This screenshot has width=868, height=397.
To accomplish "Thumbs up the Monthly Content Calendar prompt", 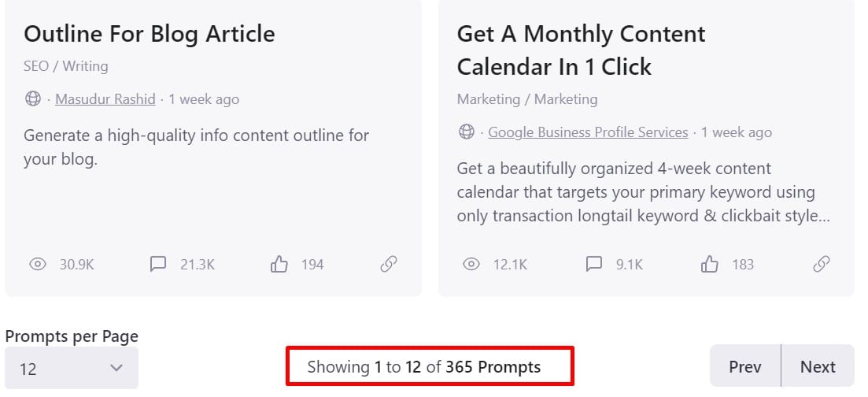I will coord(710,264).
